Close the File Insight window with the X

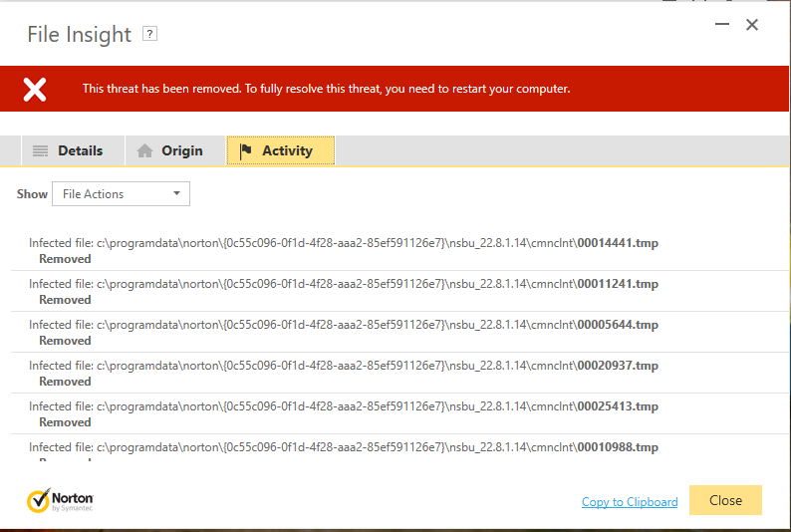(752, 24)
